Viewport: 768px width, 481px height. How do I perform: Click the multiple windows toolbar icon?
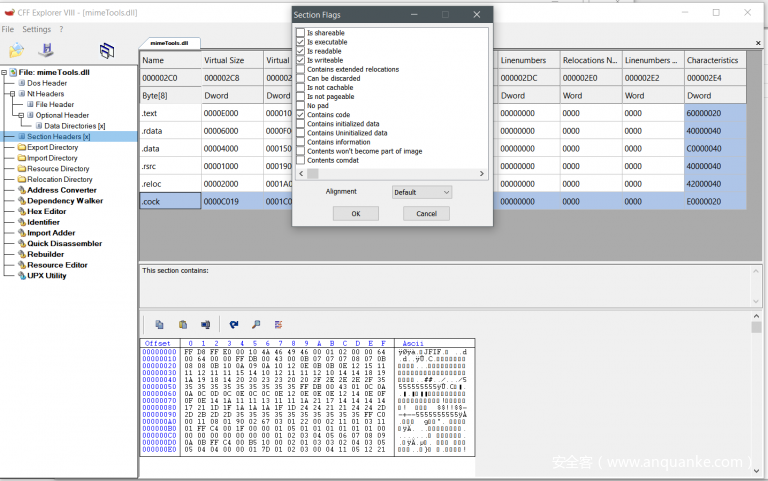(x=107, y=50)
